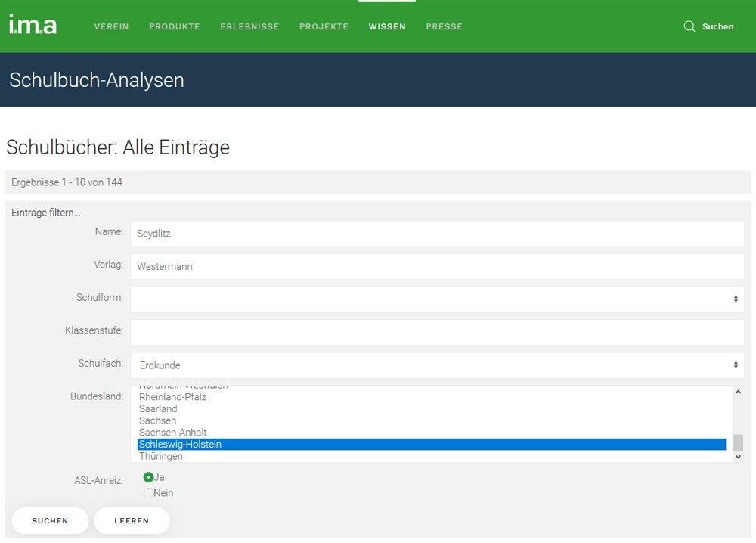Image resolution: width=756 pixels, height=543 pixels.
Task: Select the ASL-Anreiz Nein radio button
Action: (149, 493)
